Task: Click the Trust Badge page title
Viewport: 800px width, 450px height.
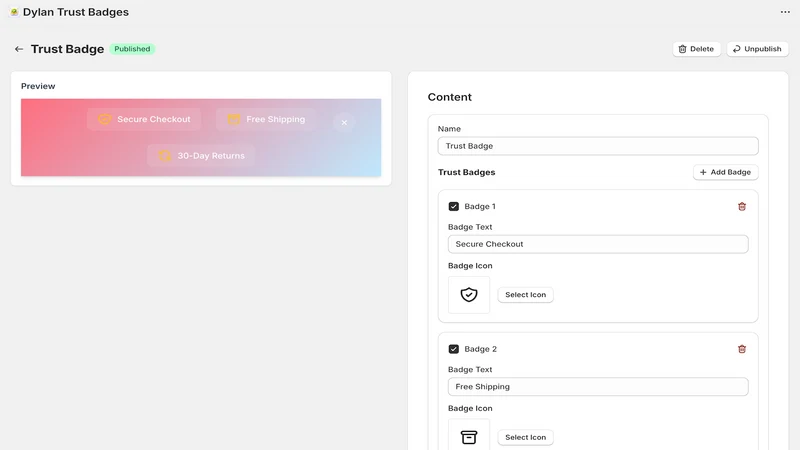Action: [x=67, y=49]
